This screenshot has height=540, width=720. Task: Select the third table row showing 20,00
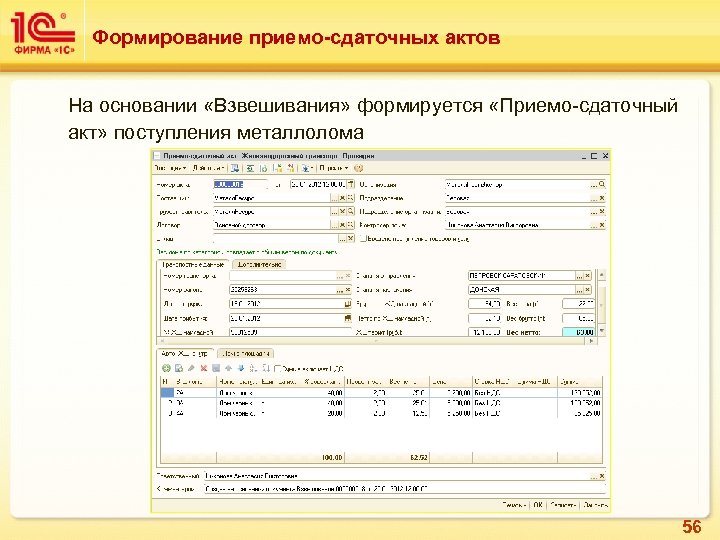tap(381, 413)
